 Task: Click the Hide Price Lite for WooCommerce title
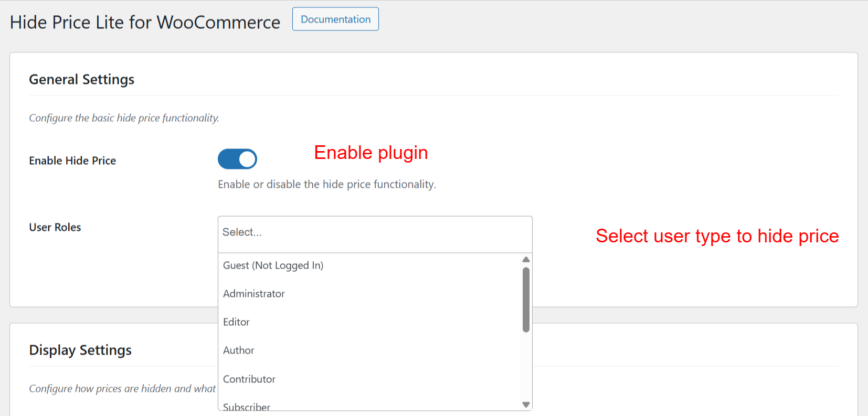145,22
